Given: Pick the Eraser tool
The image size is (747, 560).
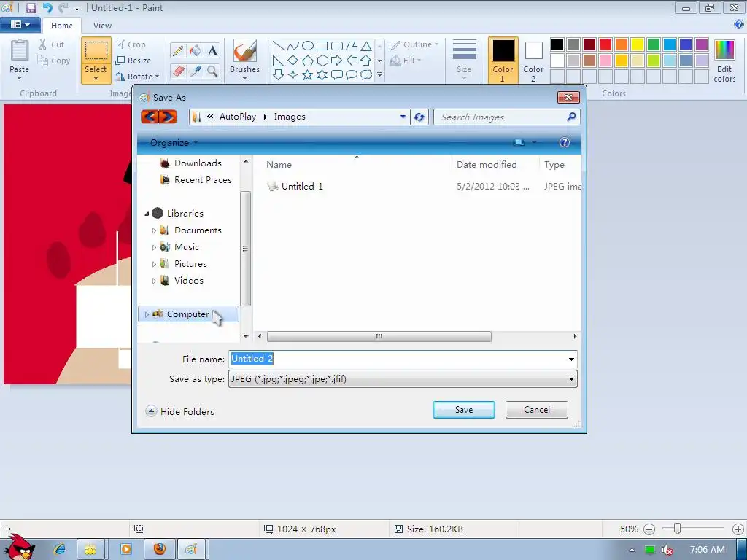Looking at the screenshot, I should (178, 71).
